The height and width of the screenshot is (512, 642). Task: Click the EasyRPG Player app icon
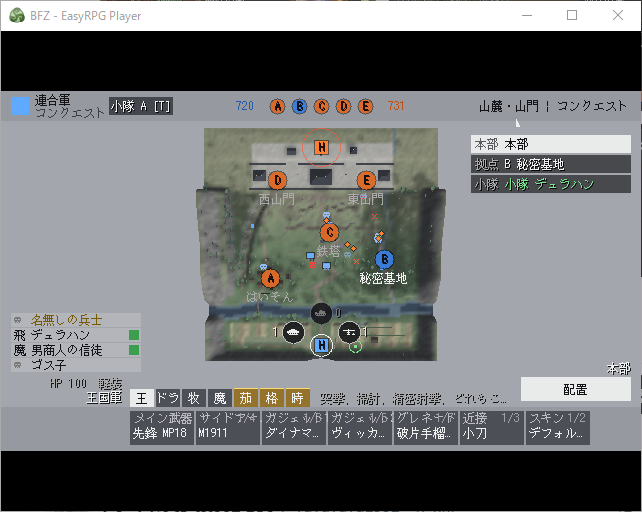[17, 16]
